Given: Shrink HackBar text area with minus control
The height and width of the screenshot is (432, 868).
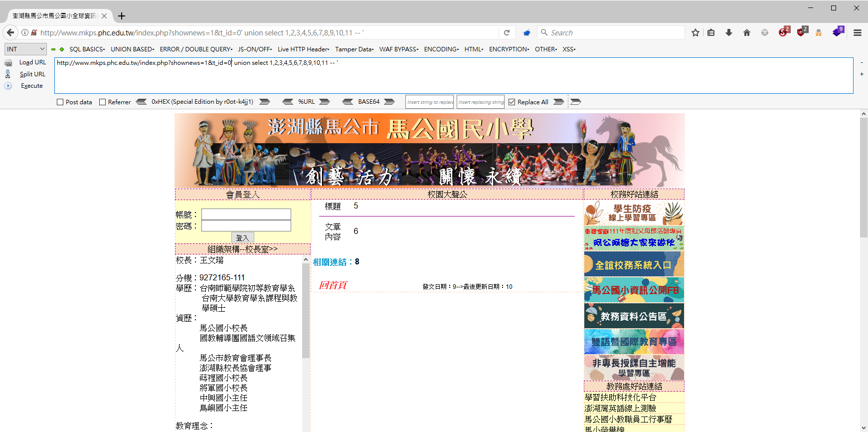Looking at the screenshot, I should coord(862,62).
